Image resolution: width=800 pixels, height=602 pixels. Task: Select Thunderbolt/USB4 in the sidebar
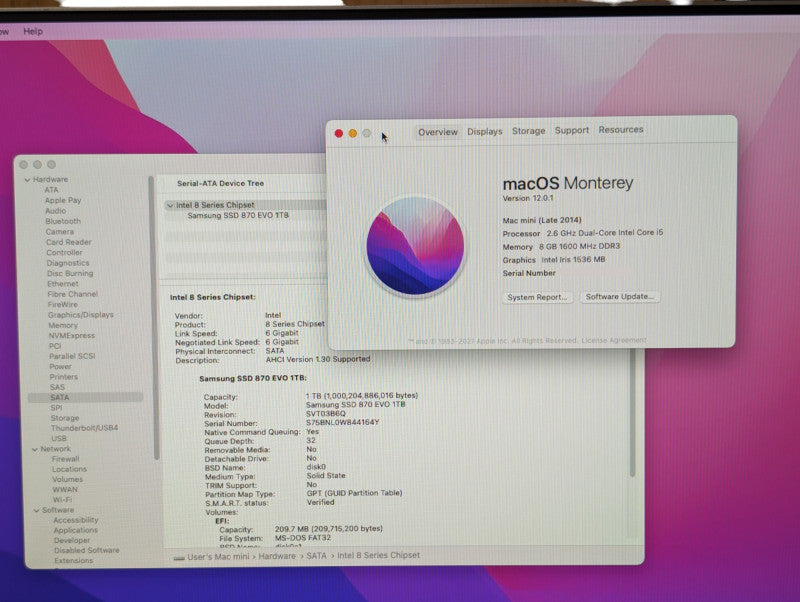[85, 428]
